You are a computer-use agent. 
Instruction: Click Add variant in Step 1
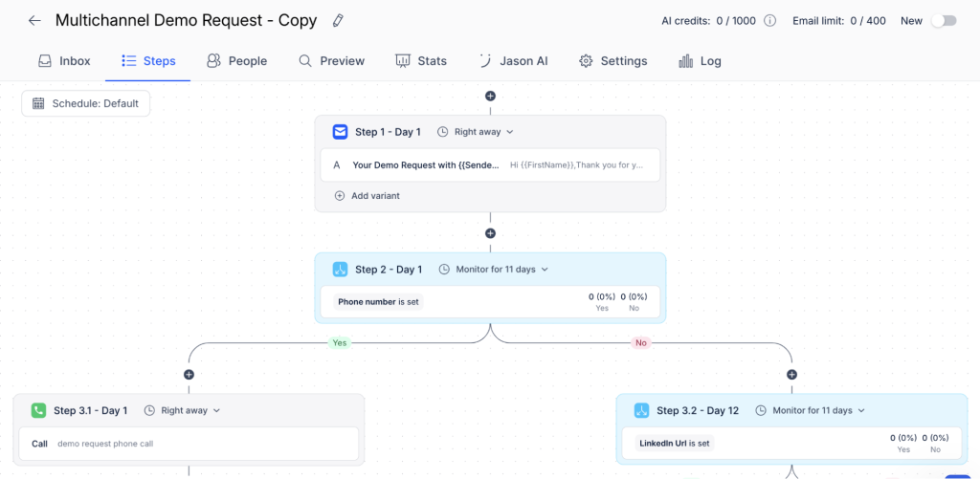click(367, 195)
